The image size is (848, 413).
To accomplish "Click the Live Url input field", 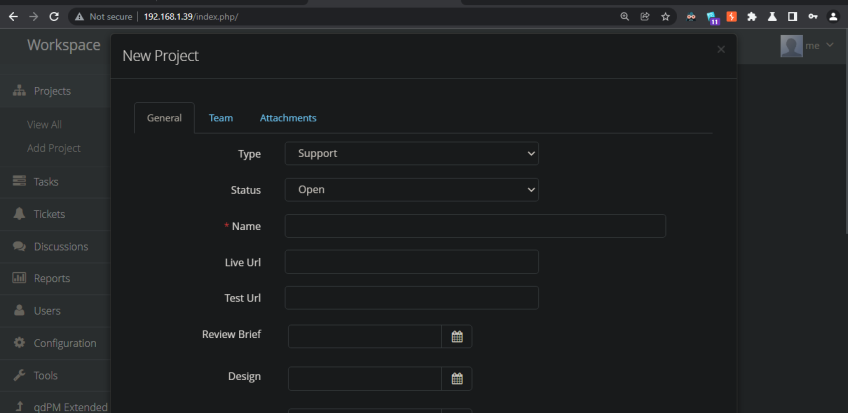I will coord(412,262).
